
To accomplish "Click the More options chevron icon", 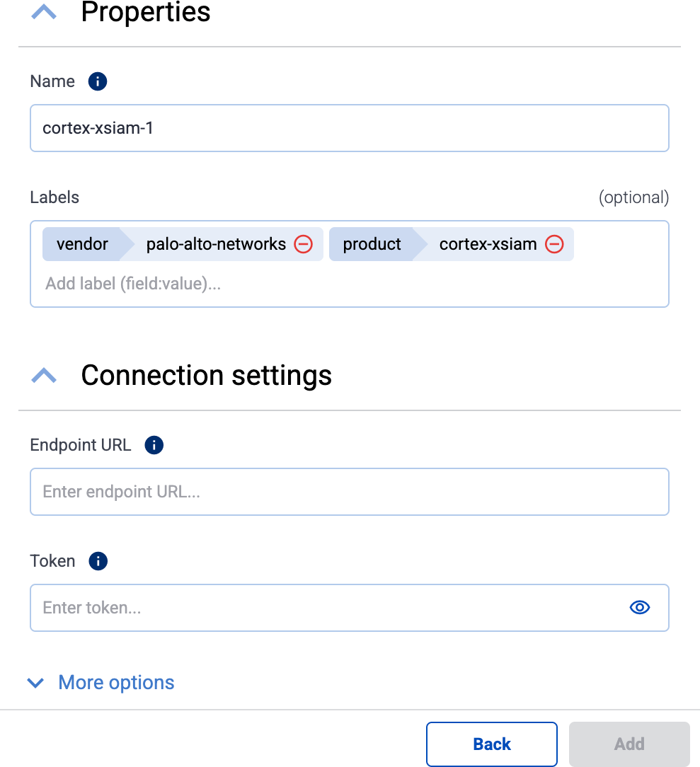I will [35, 683].
